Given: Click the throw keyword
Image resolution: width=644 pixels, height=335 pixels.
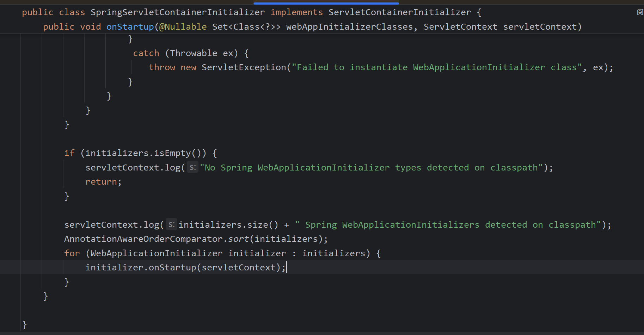Looking at the screenshot, I should pyautogui.click(x=162, y=67).
